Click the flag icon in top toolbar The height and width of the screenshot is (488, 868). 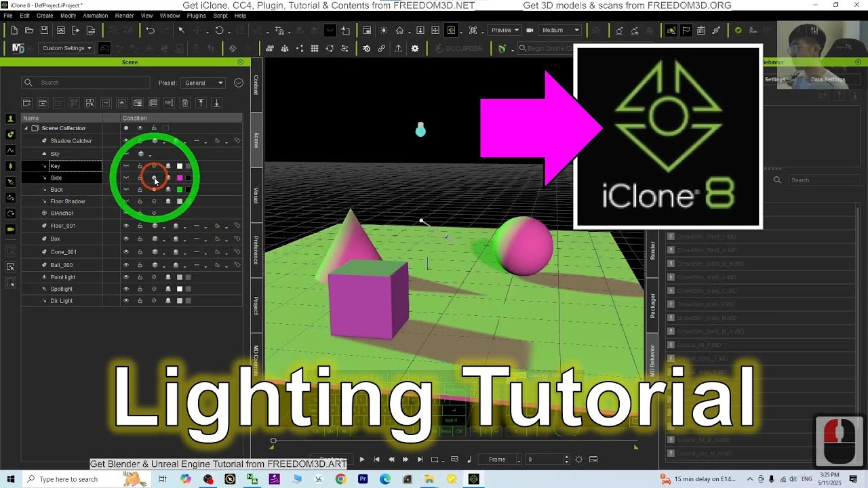point(686,30)
